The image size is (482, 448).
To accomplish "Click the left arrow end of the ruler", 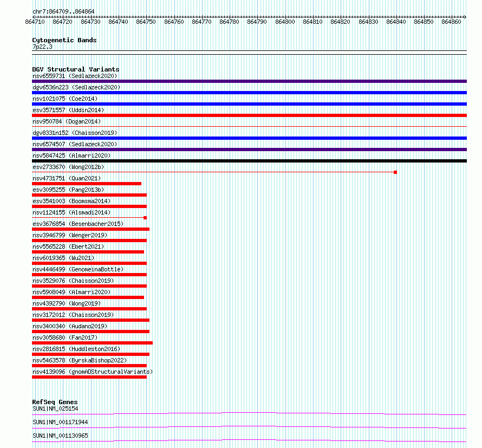I will pos(34,17).
